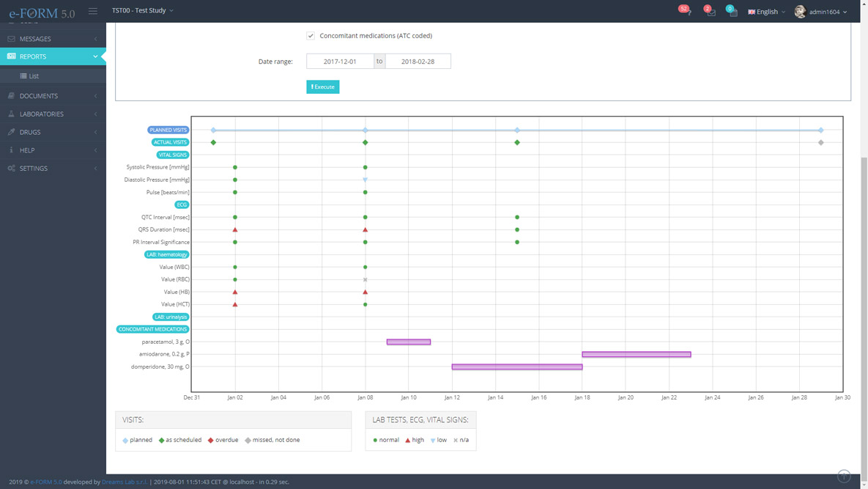Open the English language dropdown
Screen dimensions: 868x489
pos(766,12)
